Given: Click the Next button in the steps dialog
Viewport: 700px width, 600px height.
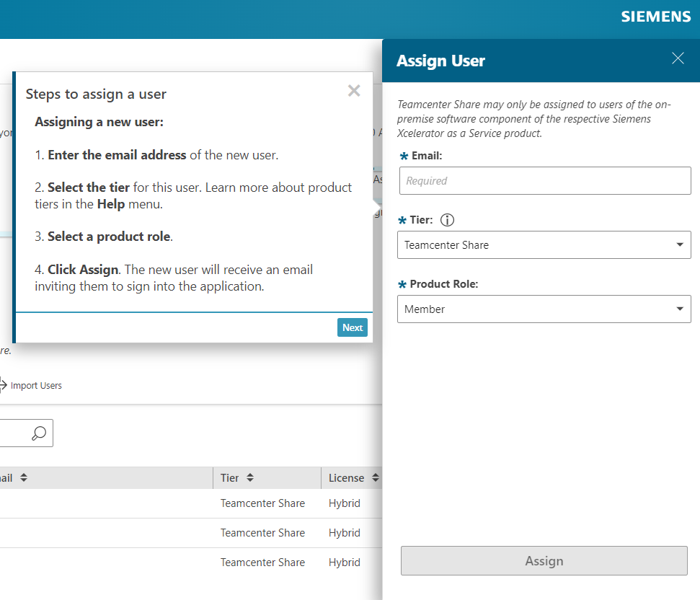Looking at the screenshot, I should 352,327.
